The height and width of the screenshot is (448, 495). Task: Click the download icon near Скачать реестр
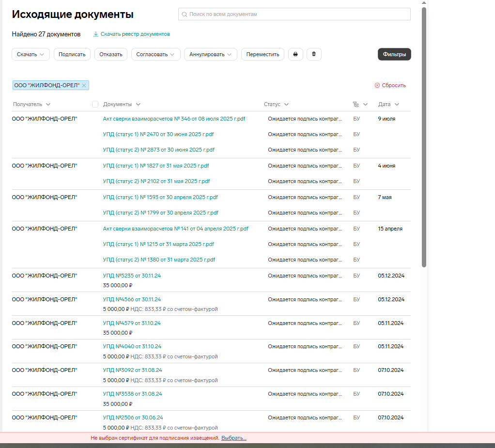coord(95,34)
